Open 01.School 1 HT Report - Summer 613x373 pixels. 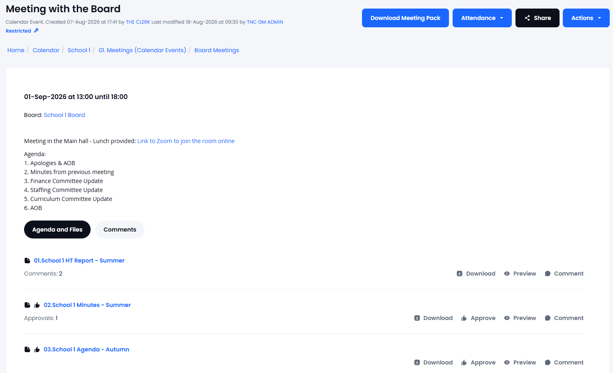79,260
